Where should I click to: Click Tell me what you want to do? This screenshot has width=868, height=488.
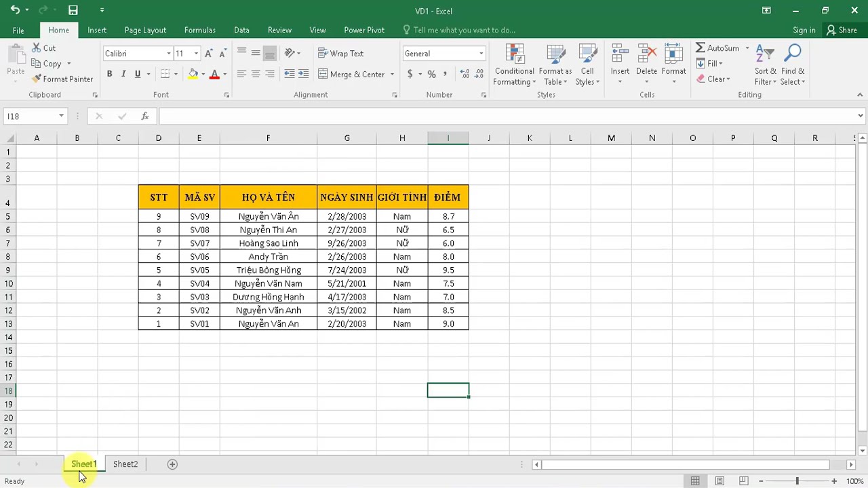464,30
